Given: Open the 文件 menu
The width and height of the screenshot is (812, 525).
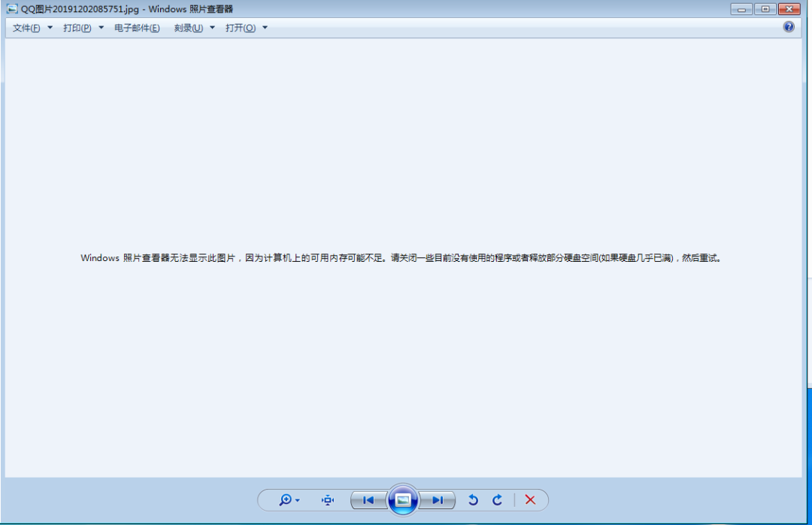Looking at the screenshot, I should 25,27.
